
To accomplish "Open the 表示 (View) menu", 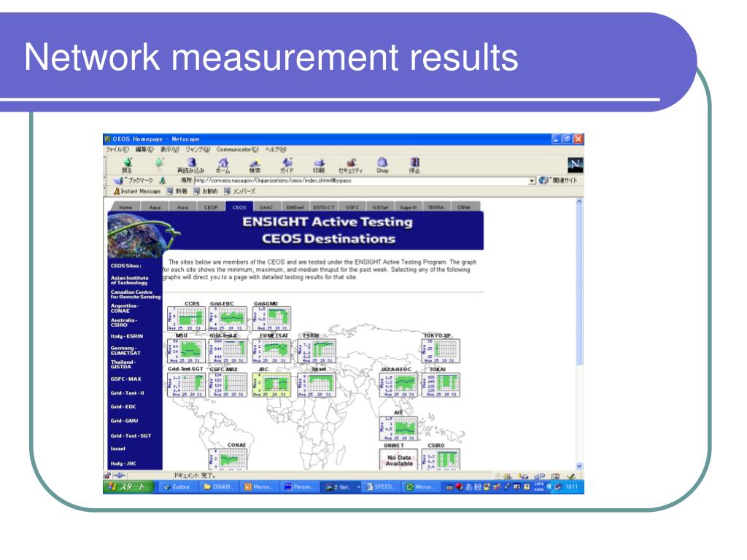I will click(169, 149).
